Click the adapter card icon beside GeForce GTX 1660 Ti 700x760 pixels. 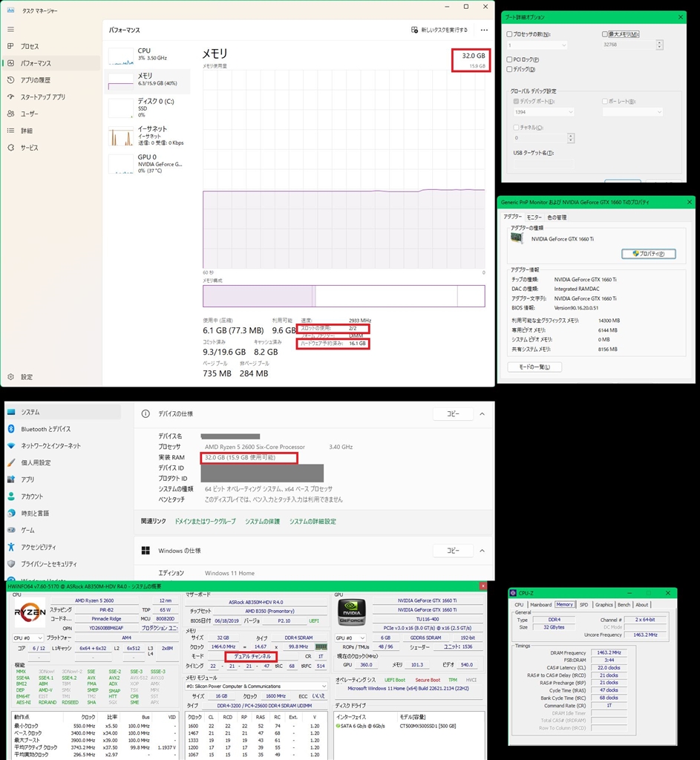click(x=517, y=238)
